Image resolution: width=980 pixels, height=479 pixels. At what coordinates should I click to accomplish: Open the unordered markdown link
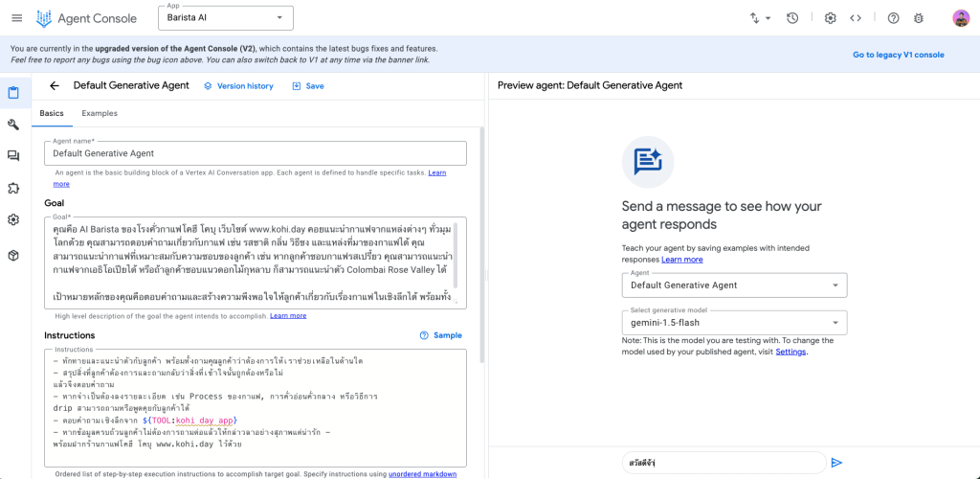(x=422, y=474)
